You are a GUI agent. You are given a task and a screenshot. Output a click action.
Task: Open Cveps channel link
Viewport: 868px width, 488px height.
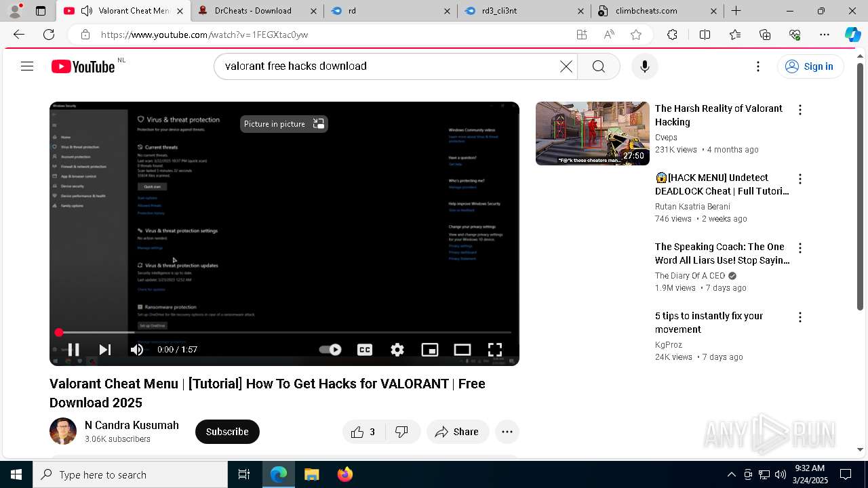pos(666,138)
